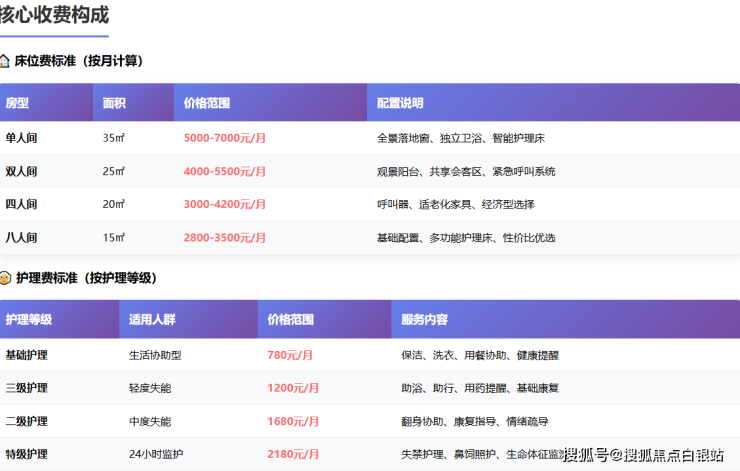Click the 1200元/月 price for 三级护理

293,388
